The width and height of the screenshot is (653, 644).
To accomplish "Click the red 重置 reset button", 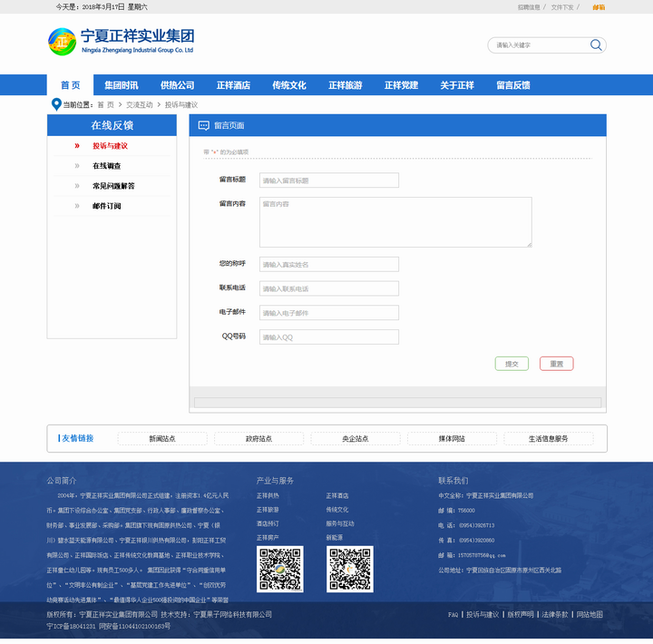I will [556, 364].
